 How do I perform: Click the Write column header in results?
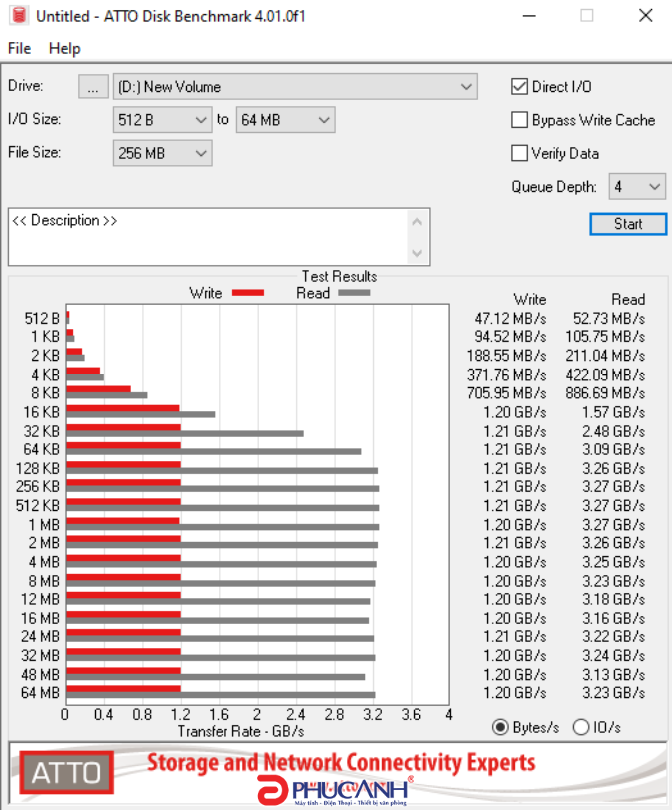[x=530, y=300]
